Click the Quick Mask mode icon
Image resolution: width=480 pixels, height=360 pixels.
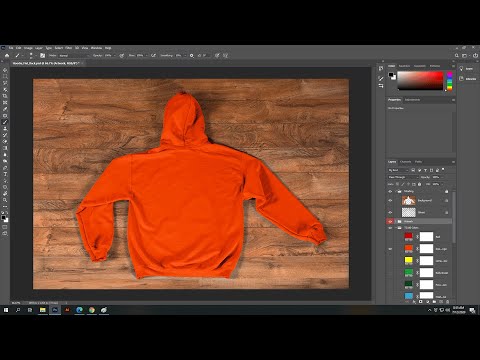5,227
